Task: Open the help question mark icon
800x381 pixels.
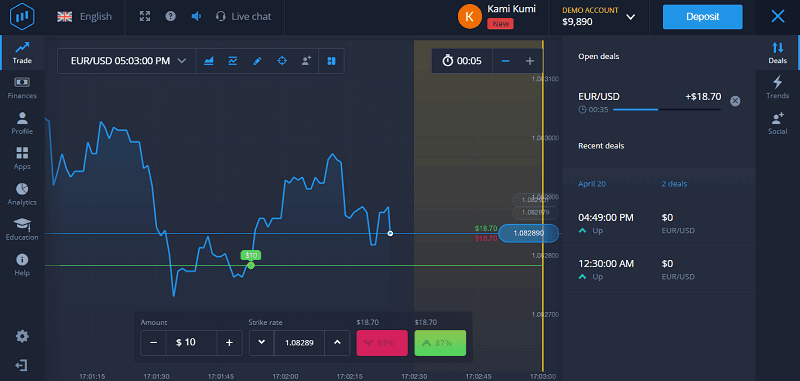Action: coord(170,16)
